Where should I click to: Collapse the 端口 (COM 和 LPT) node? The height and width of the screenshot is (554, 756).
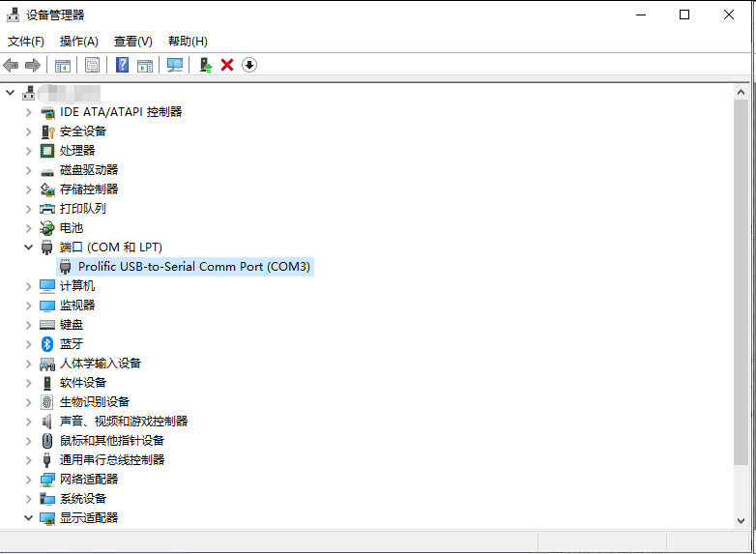28,248
